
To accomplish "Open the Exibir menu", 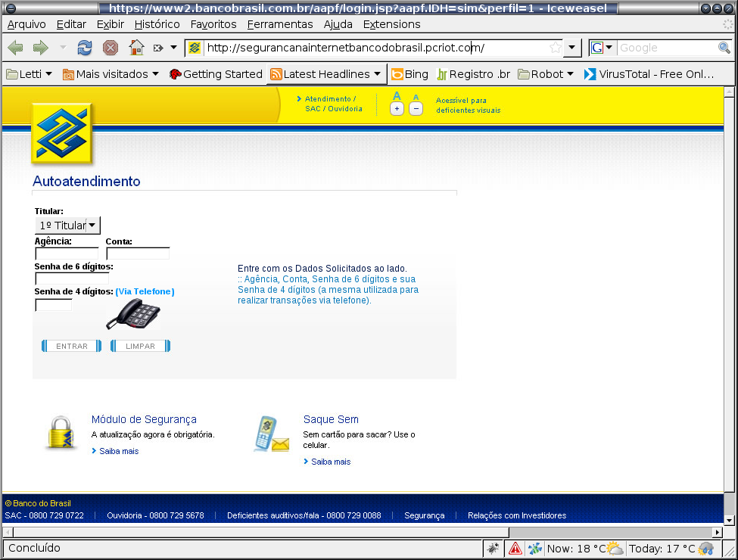I will [111, 24].
